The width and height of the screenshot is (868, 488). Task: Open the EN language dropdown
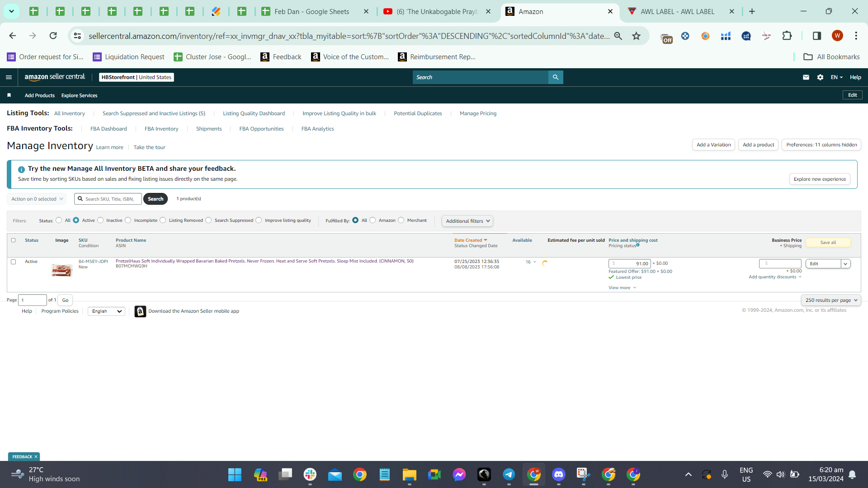pos(836,77)
